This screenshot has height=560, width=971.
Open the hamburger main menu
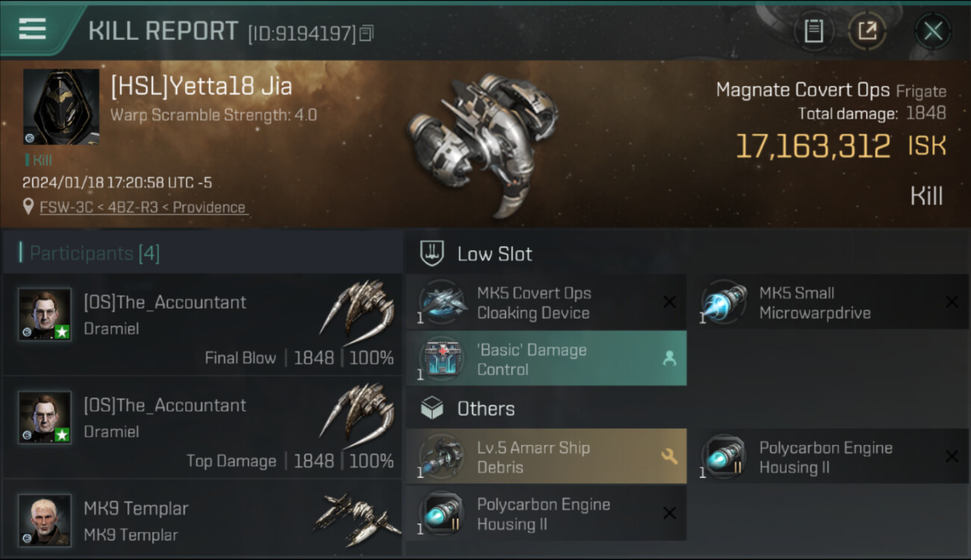pyautogui.click(x=32, y=29)
